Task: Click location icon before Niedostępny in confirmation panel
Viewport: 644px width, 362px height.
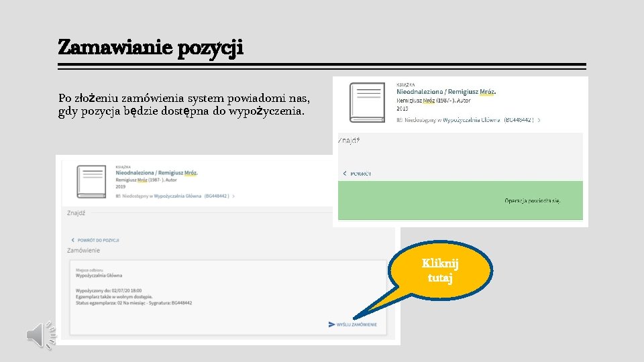Action: tap(399, 120)
